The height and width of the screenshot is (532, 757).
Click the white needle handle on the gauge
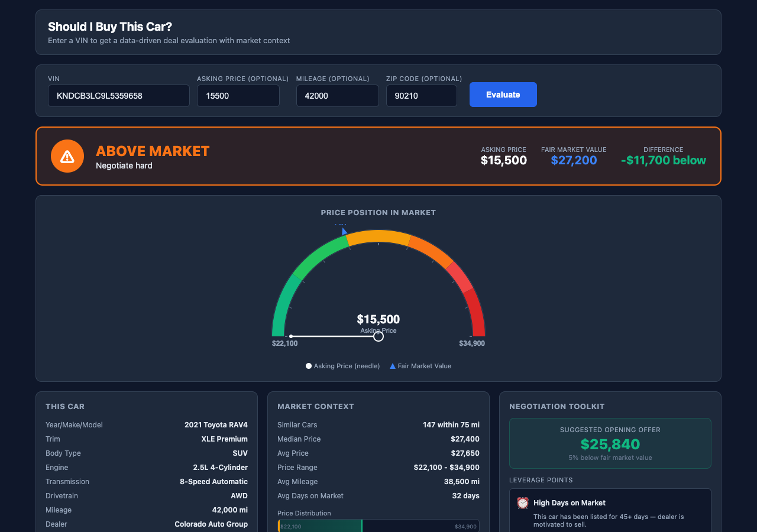[x=378, y=335]
